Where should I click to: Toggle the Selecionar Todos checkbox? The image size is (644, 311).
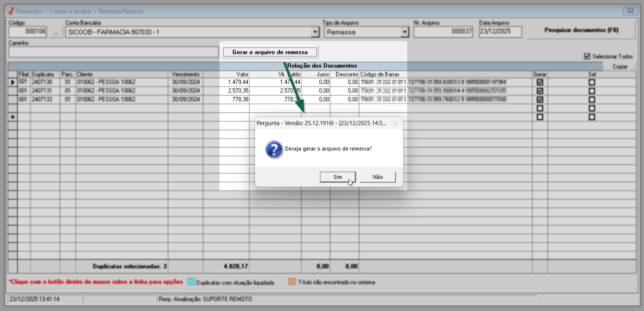pos(587,56)
